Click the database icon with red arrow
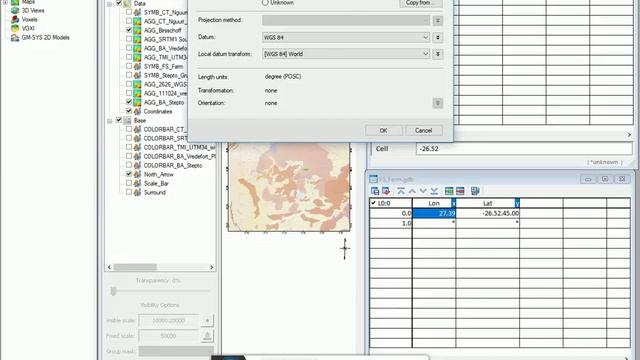Screen dimensions: 640x360 (386, 191)
